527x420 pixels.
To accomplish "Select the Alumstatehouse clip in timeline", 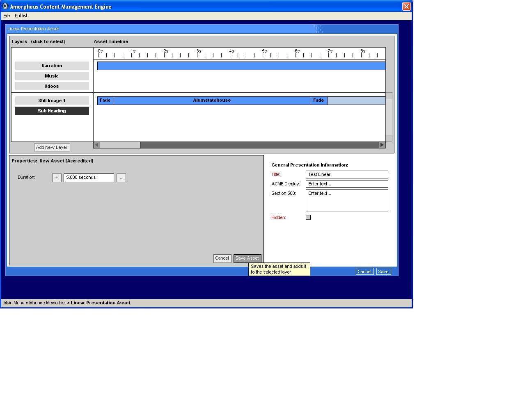I will [212, 100].
